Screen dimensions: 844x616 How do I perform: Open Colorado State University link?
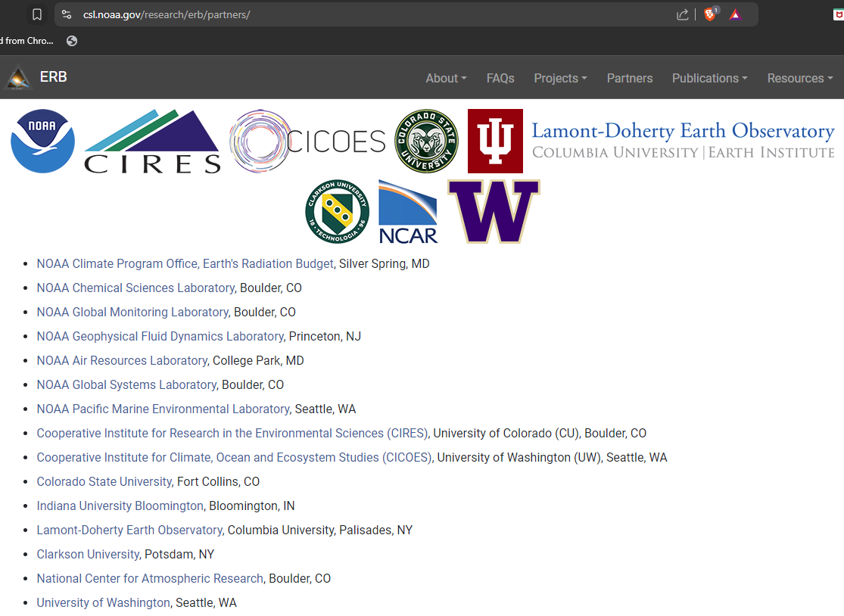click(104, 481)
